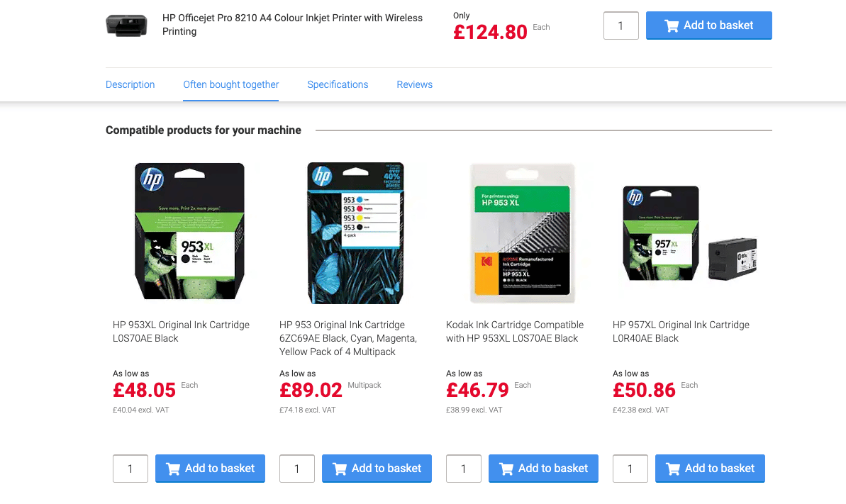View the HP 953 four-pack multipack image
This screenshot has width=846, height=504.
(x=355, y=232)
